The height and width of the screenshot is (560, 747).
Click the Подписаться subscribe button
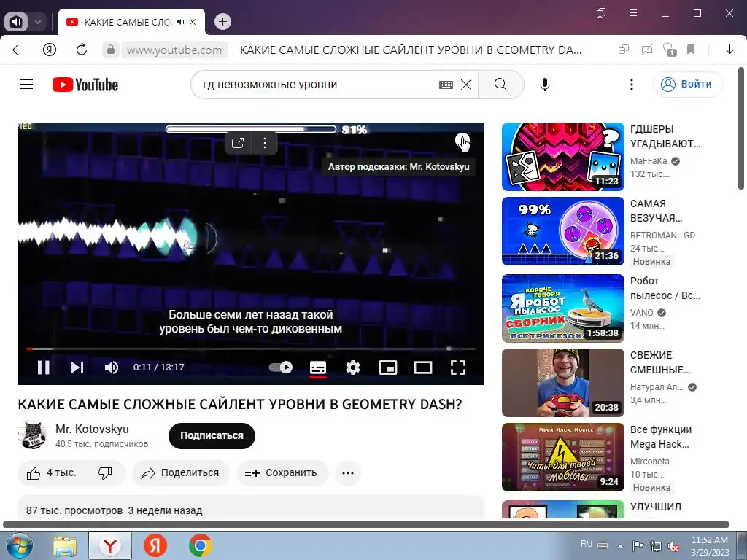212,435
